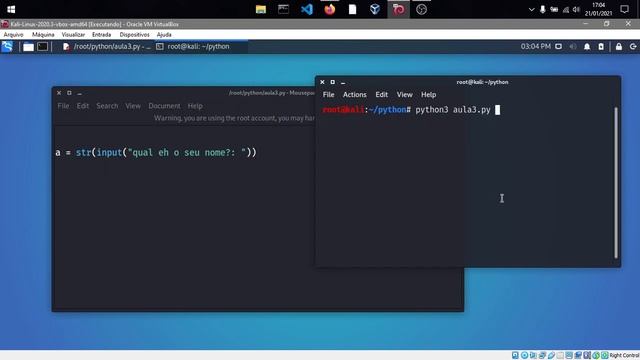Click Kali power manager battery icon
This screenshot has height=360, width=640.
click(x=601, y=47)
